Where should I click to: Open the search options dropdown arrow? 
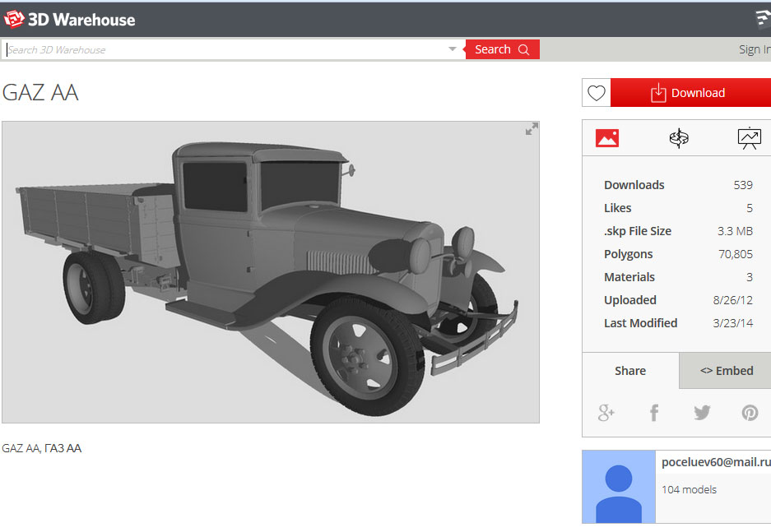[452, 49]
